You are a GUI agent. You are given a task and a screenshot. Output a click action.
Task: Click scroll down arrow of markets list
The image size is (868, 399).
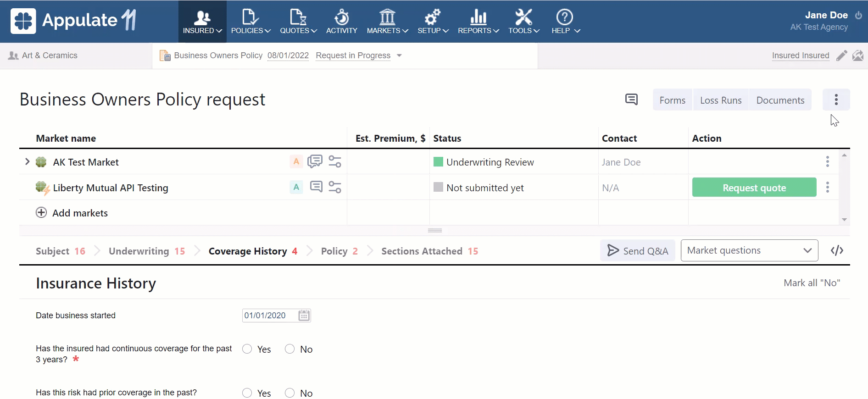(844, 220)
